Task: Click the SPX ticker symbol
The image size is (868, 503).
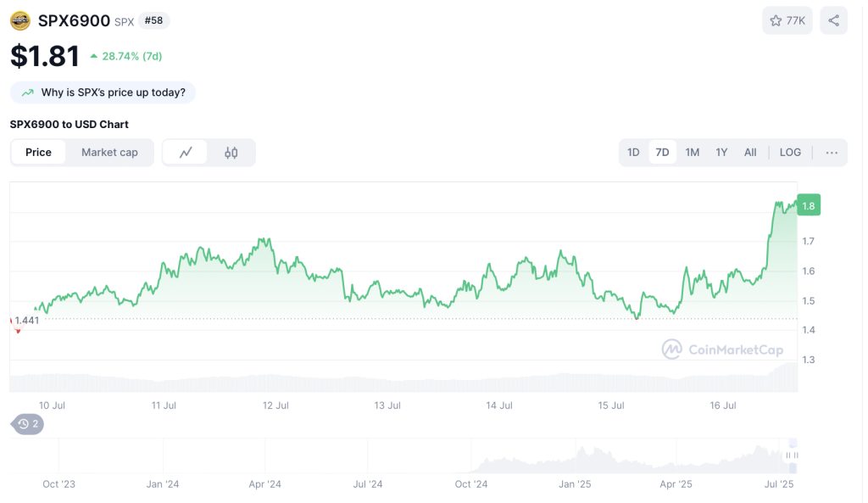Action: (x=124, y=22)
